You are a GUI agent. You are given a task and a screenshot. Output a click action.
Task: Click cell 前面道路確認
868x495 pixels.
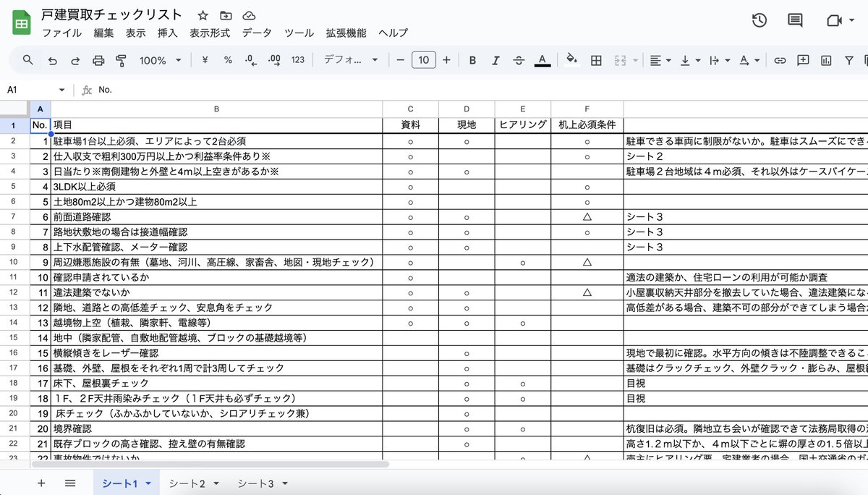tap(216, 216)
